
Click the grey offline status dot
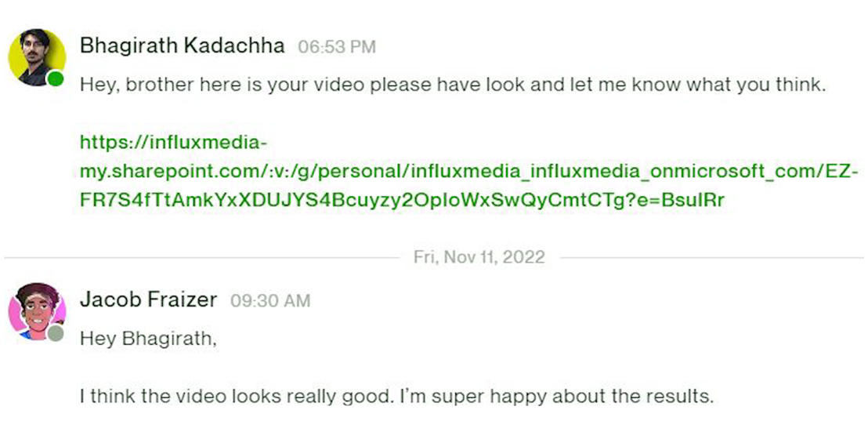55,332
